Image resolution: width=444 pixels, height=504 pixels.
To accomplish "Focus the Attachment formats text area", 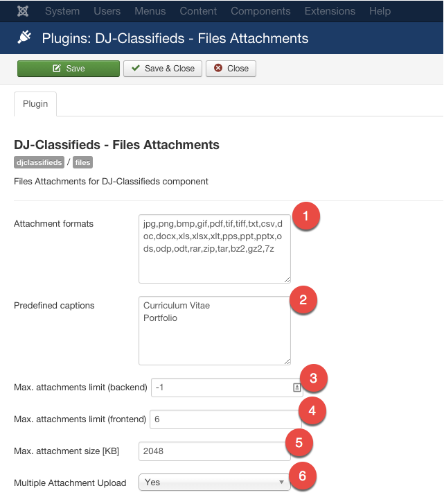I will (x=214, y=248).
